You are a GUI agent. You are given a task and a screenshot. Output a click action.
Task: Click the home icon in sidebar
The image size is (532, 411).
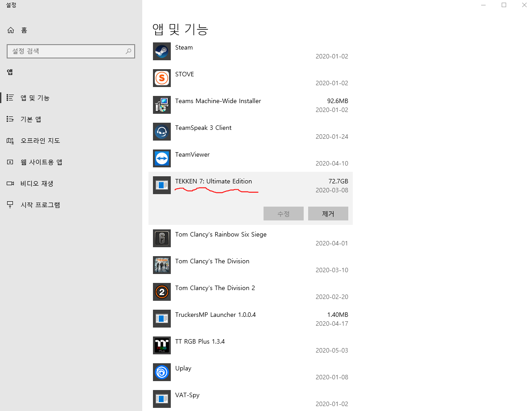point(11,30)
